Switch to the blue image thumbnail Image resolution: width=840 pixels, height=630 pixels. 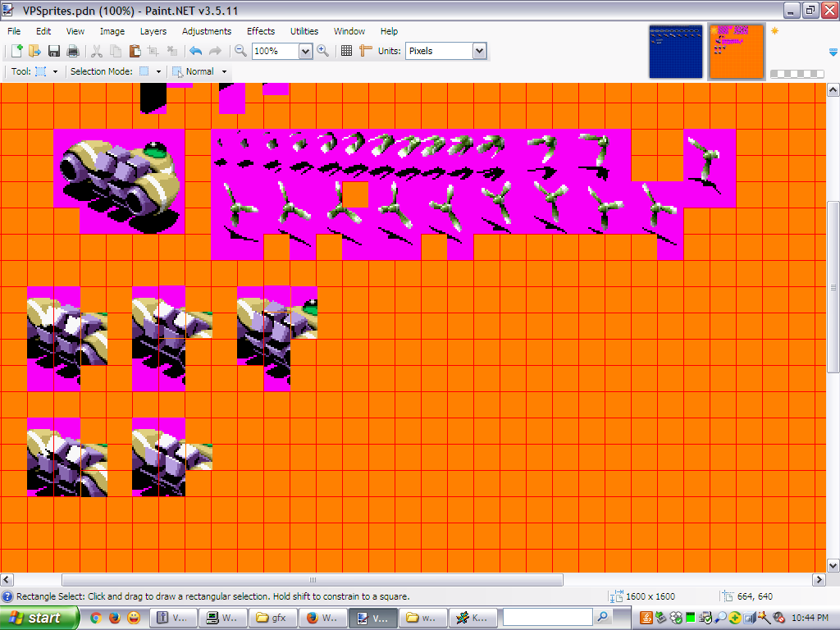click(676, 52)
